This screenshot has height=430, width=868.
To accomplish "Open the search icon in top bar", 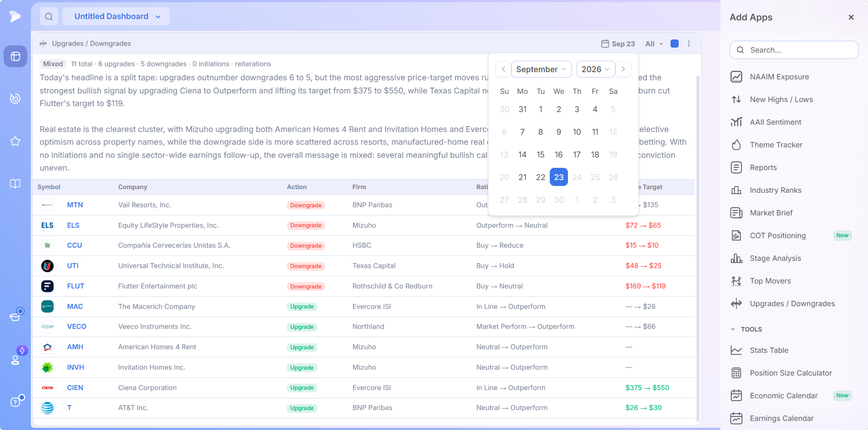I will click(x=49, y=16).
